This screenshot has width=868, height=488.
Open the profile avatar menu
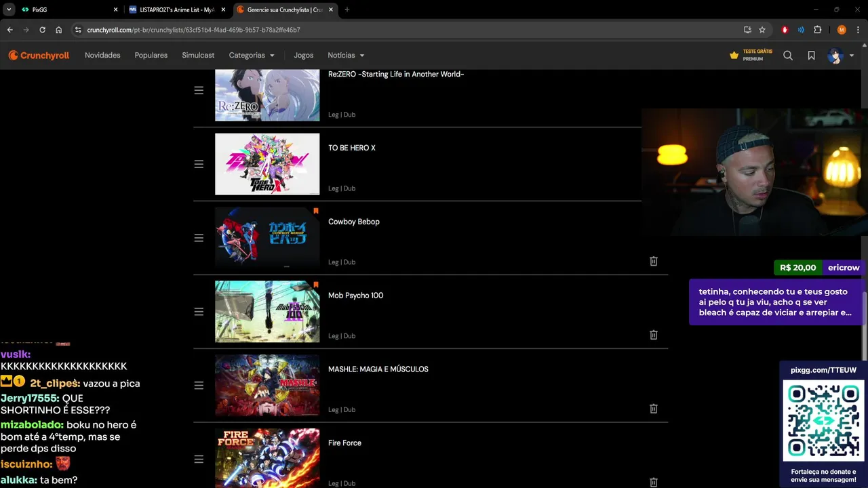pyautogui.click(x=835, y=56)
